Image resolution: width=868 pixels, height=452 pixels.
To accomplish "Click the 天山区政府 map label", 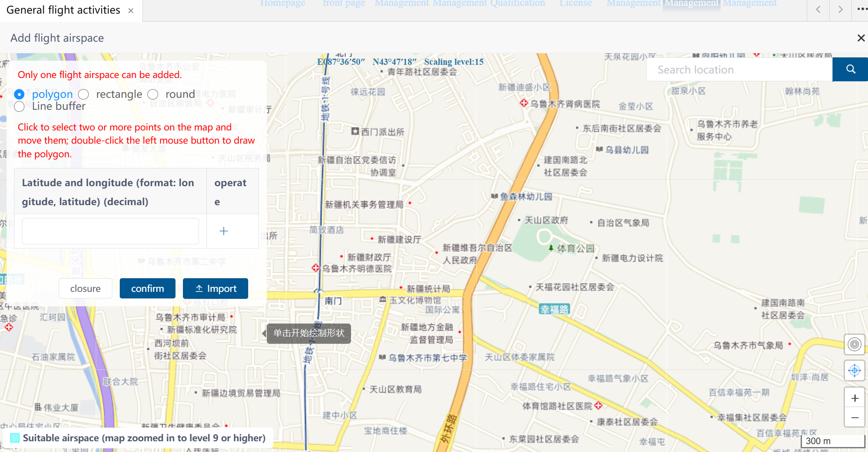I will 546,220.
